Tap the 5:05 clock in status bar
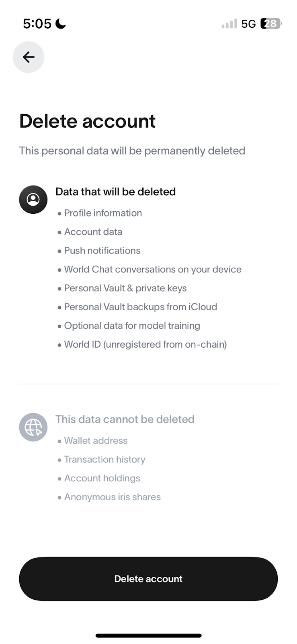The width and height of the screenshot is (297, 644). coord(37,24)
